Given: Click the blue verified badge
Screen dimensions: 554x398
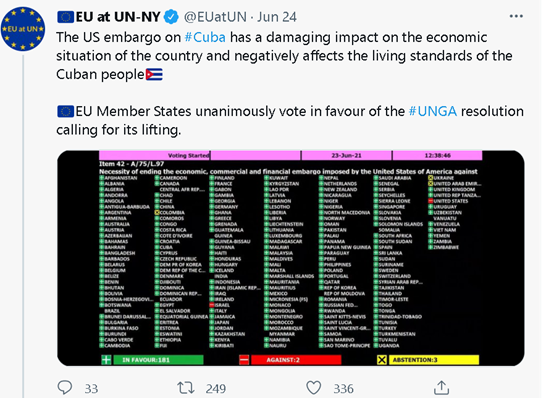Looking at the screenshot, I should pos(171,17).
